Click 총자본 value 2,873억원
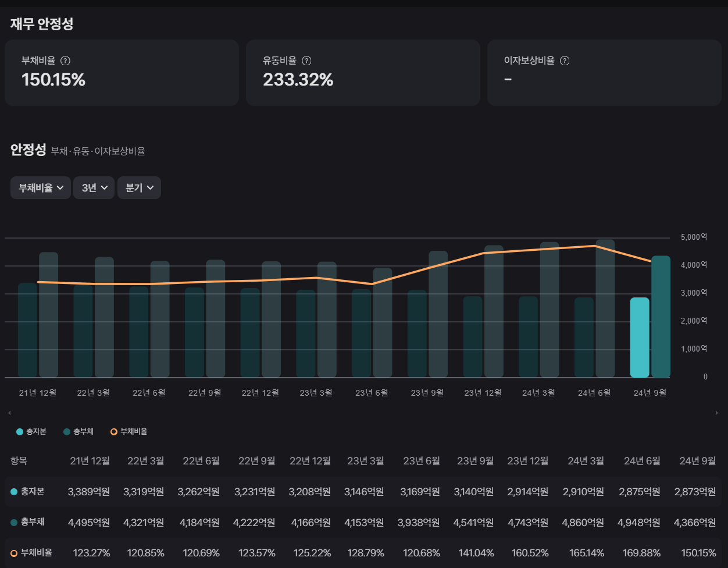This screenshot has width=728, height=568. tap(695, 492)
